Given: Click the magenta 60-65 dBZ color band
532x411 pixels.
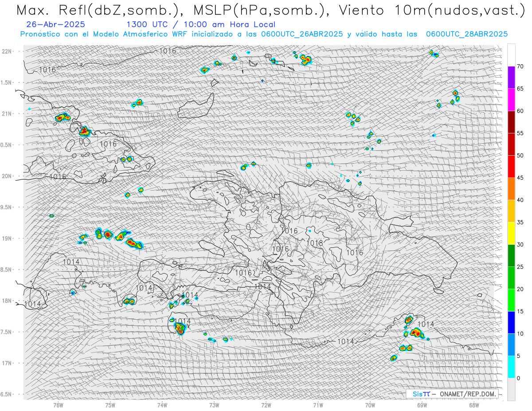Looking at the screenshot, I should (x=511, y=100).
